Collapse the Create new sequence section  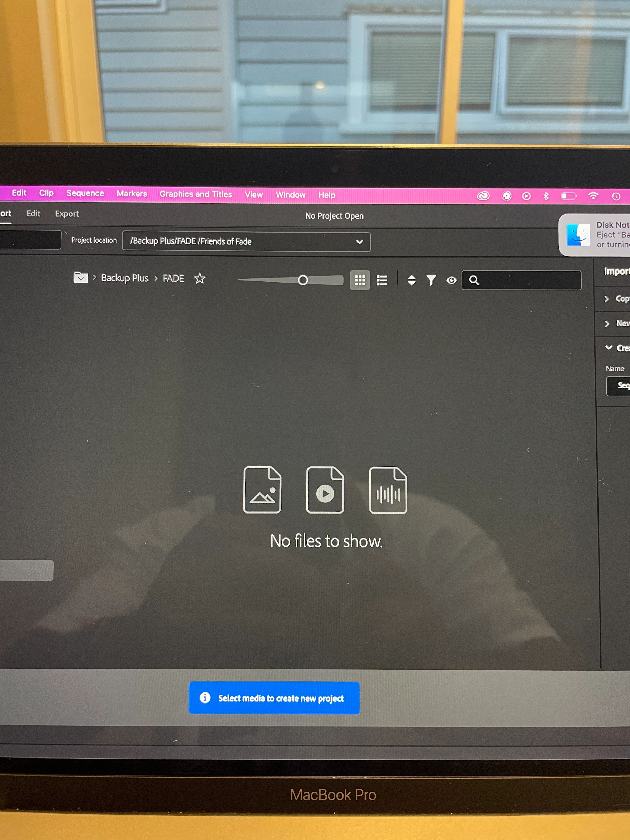click(609, 347)
